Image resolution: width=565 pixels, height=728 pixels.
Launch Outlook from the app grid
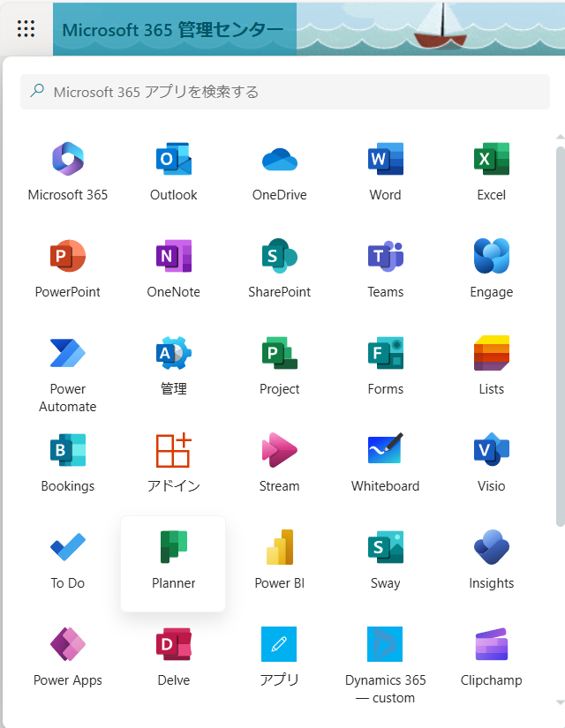pos(173,172)
